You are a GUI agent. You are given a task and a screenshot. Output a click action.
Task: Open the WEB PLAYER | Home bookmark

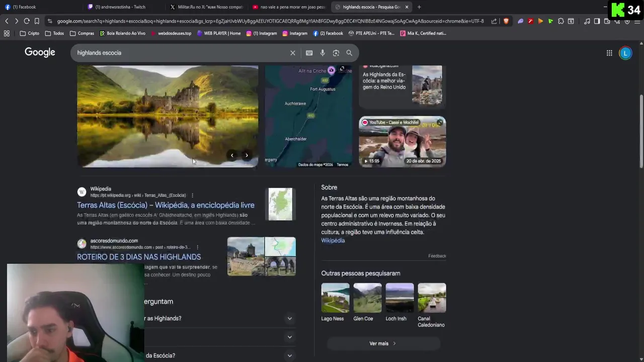pos(219,33)
